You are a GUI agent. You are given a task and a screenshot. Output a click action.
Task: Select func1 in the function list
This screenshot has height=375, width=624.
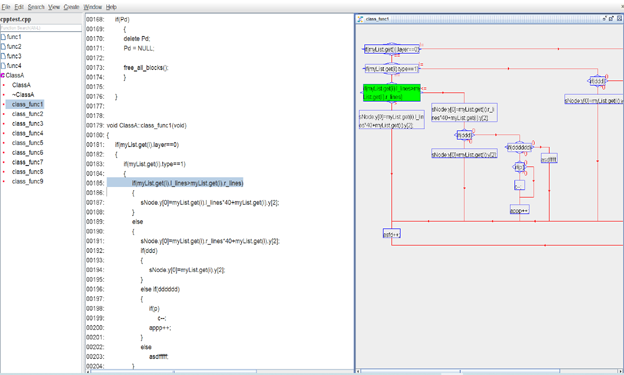pos(14,37)
